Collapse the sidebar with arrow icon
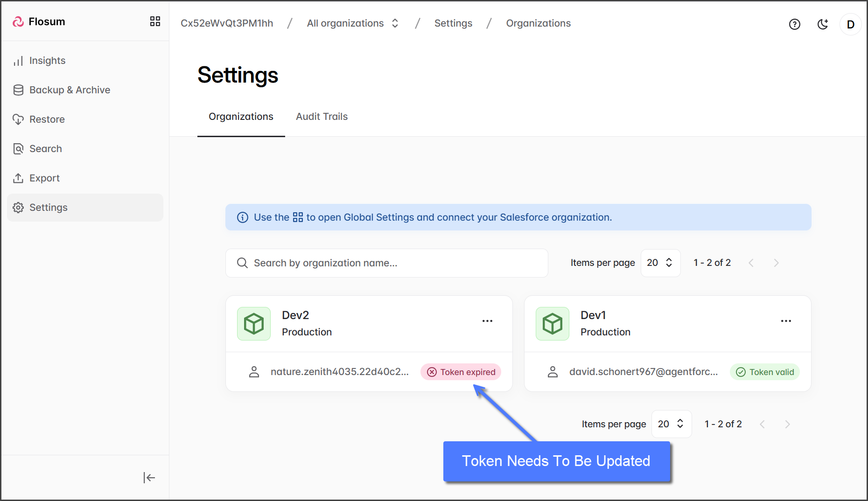 pos(149,477)
